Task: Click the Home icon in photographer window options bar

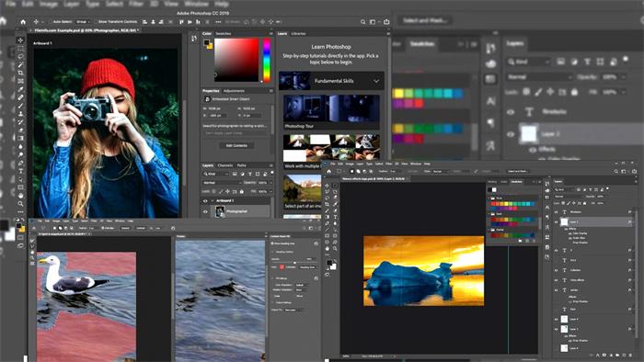Action: pos(23,22)
